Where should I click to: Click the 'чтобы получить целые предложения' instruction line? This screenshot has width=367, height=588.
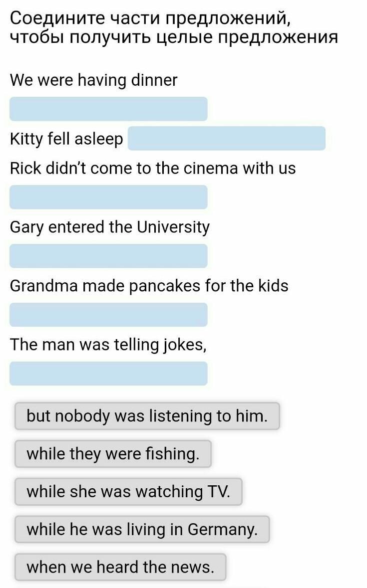point(174,37)
